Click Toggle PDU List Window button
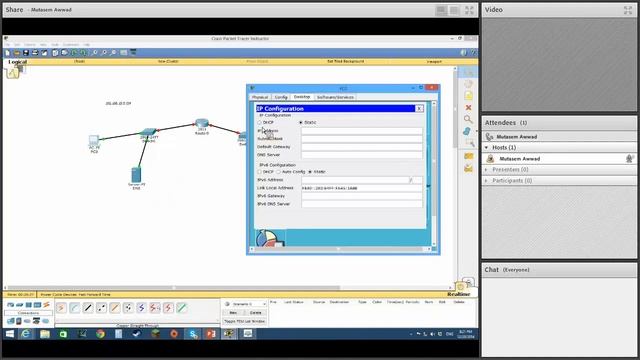The image size is (640, 360). 245,321
